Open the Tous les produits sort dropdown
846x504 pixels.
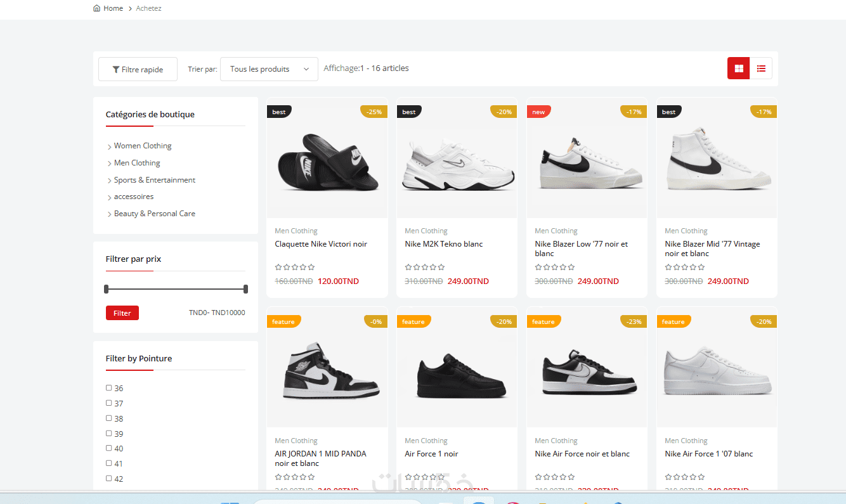[269, 69]
